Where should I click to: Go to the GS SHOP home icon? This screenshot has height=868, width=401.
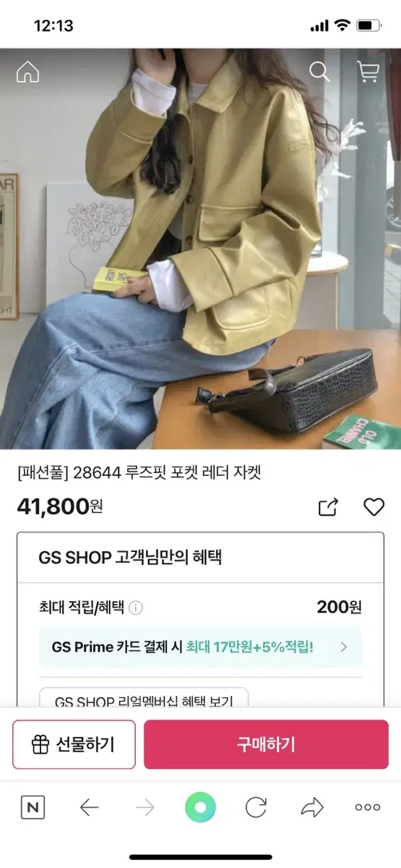27,71
